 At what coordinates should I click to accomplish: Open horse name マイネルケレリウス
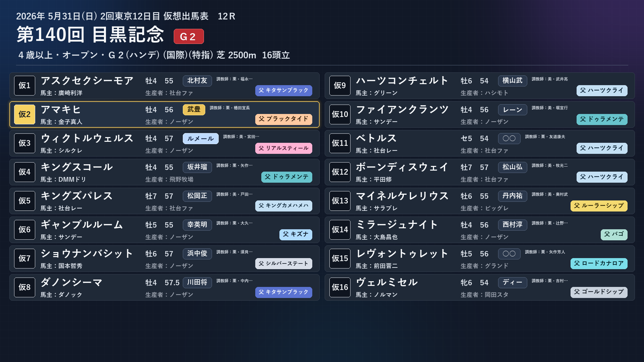402,196
